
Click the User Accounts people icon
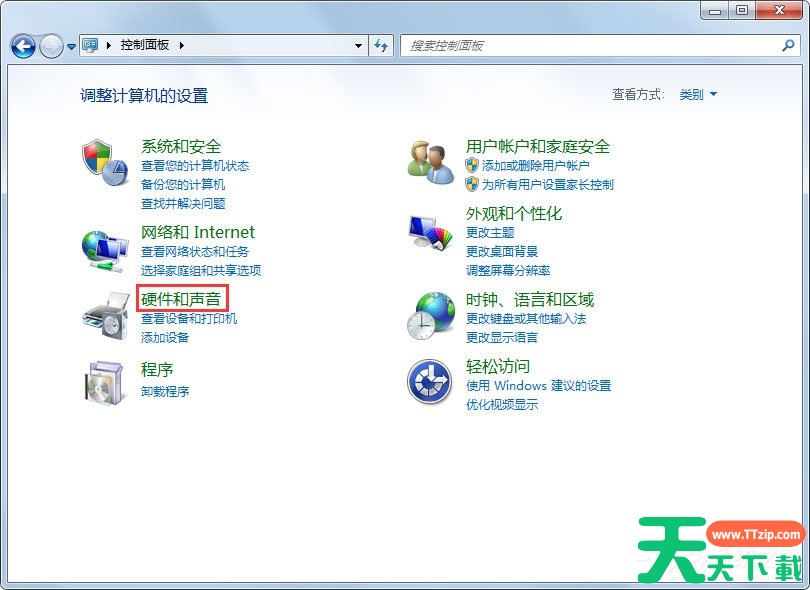point(430,162)
